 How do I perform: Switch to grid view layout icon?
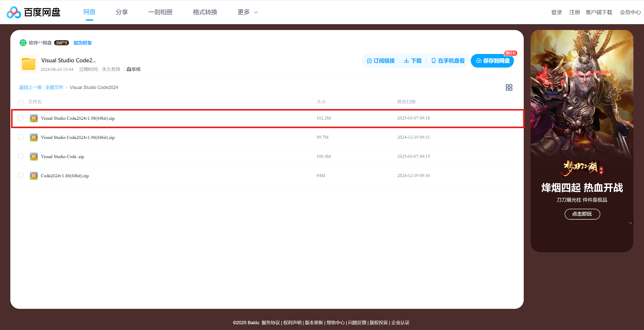click(x=509, y=87)
